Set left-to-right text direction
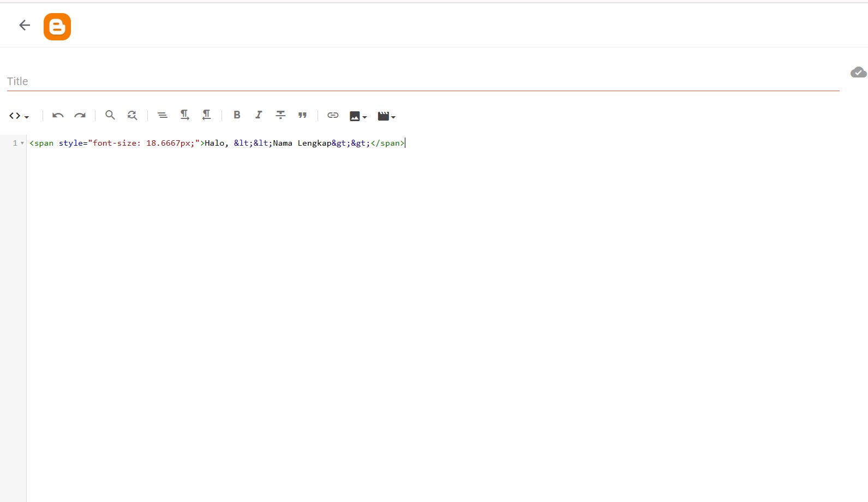The width and height of the screenshot is (868, 502). pos(184,115)
